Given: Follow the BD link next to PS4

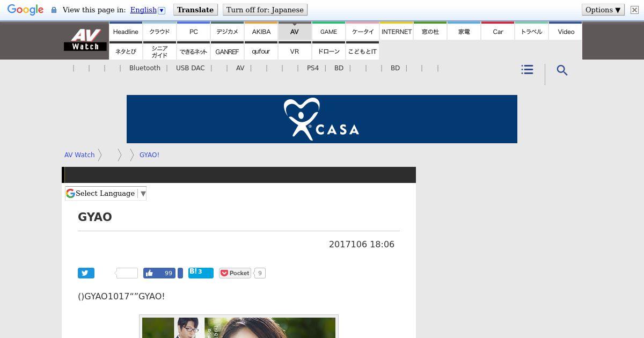Looking at the screenshot, I should pos(339,68).
